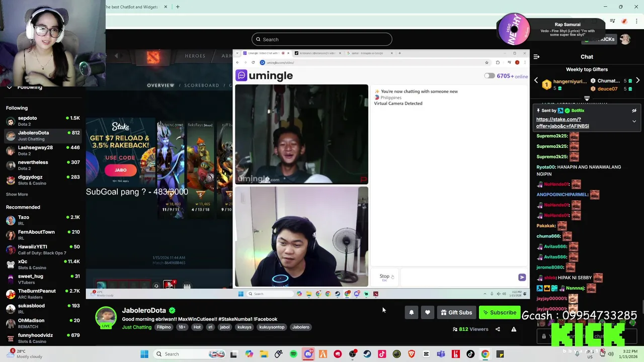Select the kukuysontop tag
The height and width of the screenshot is (362, 644).
tap(272, 327)
